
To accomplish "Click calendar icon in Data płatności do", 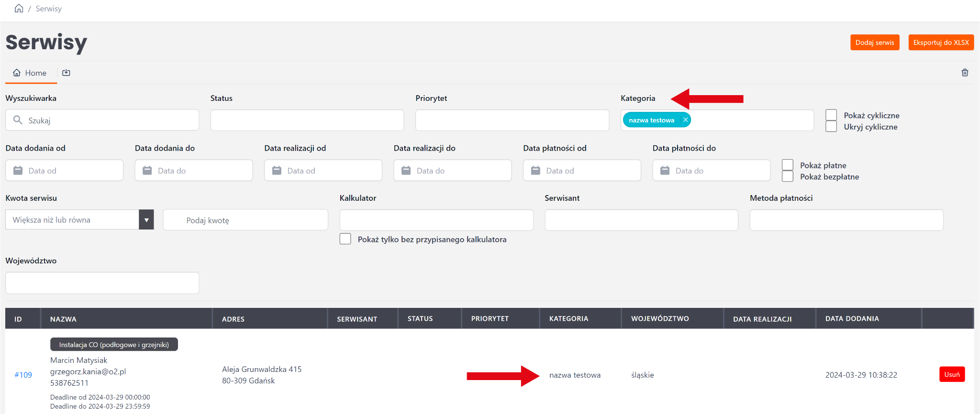I will point(665,171).
